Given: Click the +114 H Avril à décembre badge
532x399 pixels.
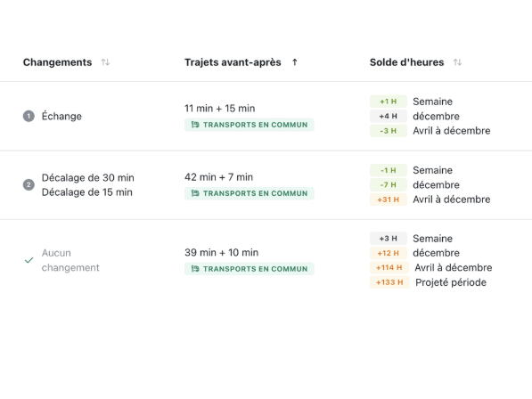Looking at the screenshot, I should [x=389, y=268].
